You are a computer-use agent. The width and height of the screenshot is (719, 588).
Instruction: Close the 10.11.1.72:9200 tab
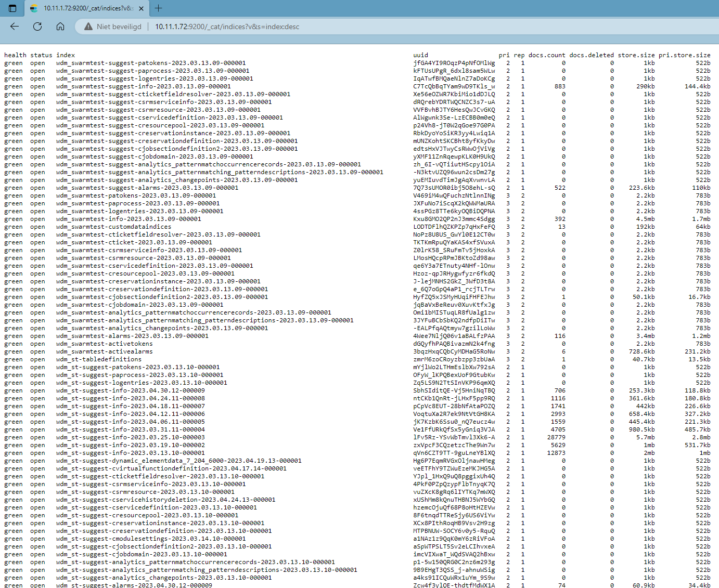[x=141, y=8]
